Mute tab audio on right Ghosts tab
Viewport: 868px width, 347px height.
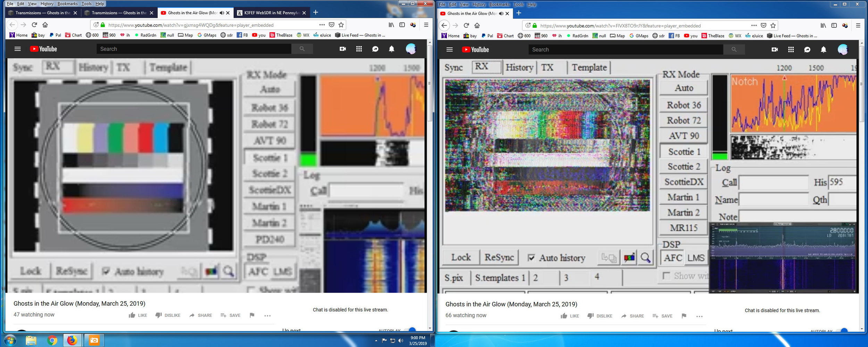[x=501, y=14]
